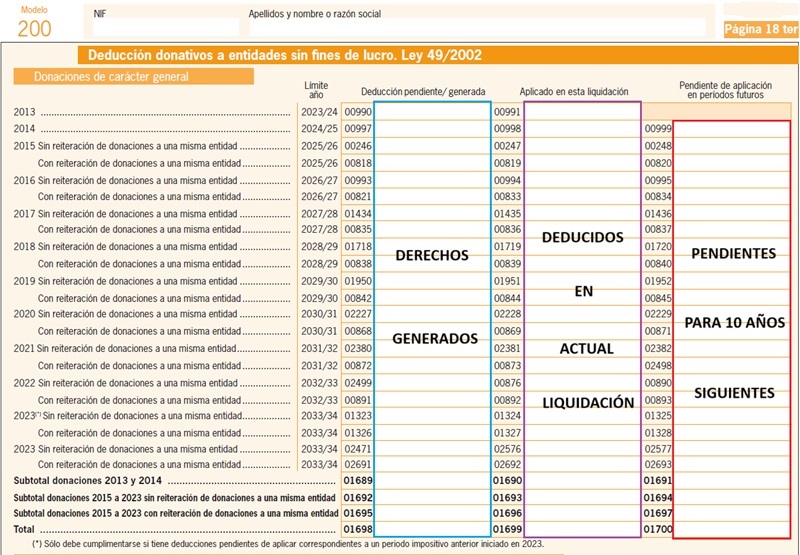
Task: Click box code 01951
Action: pyautogui.click(x=508, y=281)
